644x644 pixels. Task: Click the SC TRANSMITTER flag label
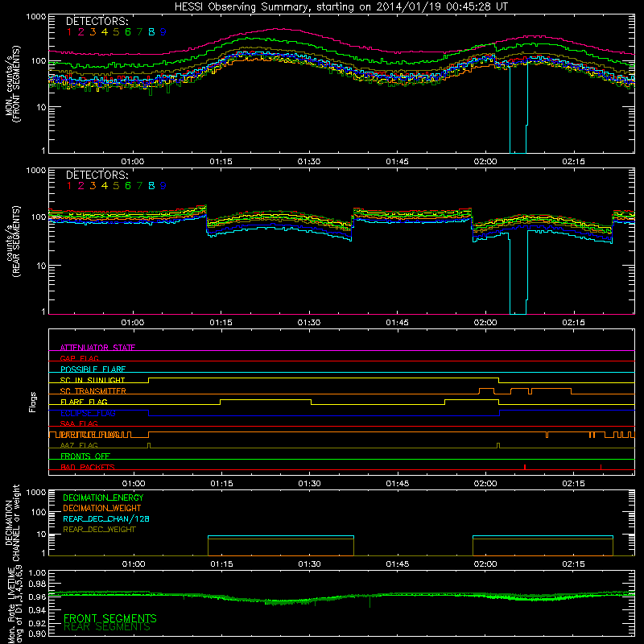93,391
